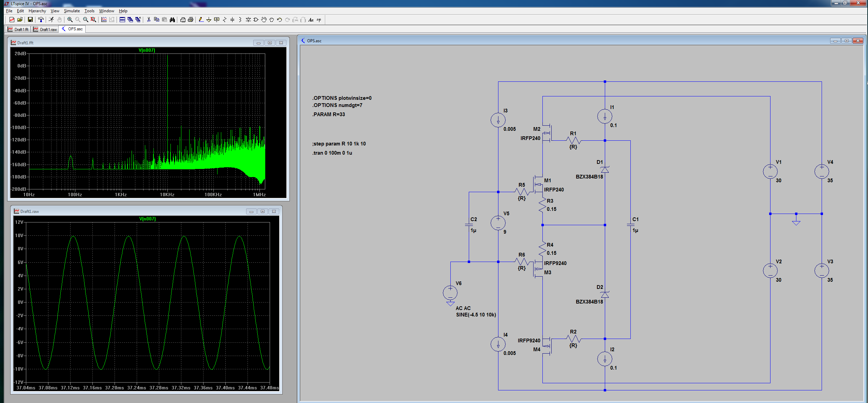Click the Label Net toolbar icon
Viewport: 868px width, 403px height.
pos(217,20)
